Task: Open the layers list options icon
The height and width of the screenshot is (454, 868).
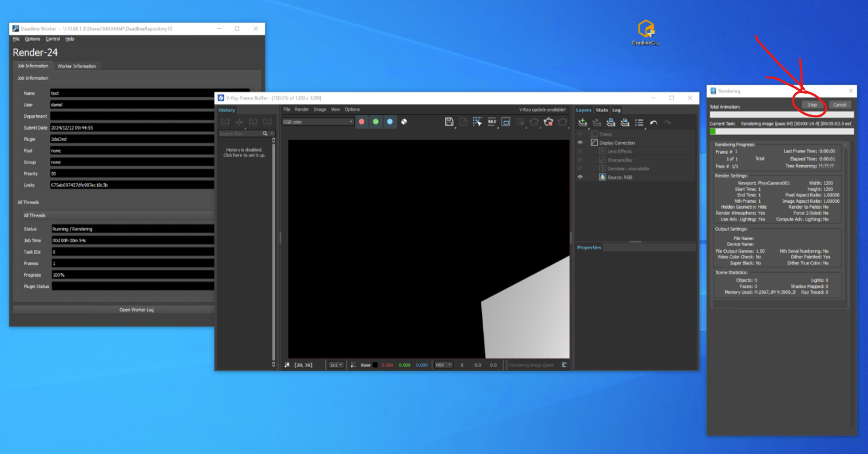Action: tap(639, 122)
